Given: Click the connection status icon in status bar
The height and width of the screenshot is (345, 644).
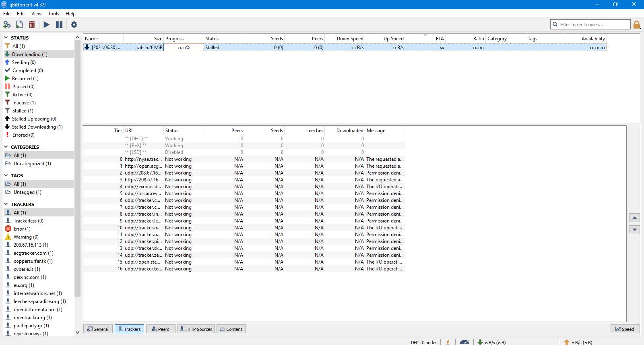Looking at the screenshot, I should 448,342.
